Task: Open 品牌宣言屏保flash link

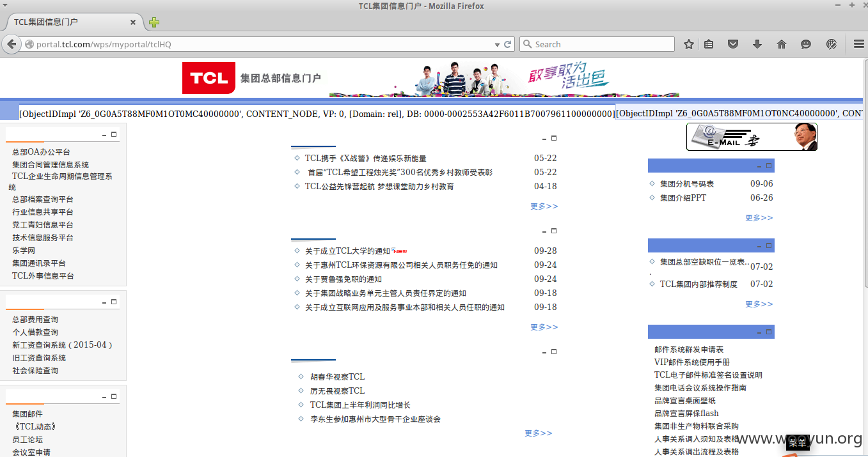Action: pyautogui.click(x=686, y=414)
